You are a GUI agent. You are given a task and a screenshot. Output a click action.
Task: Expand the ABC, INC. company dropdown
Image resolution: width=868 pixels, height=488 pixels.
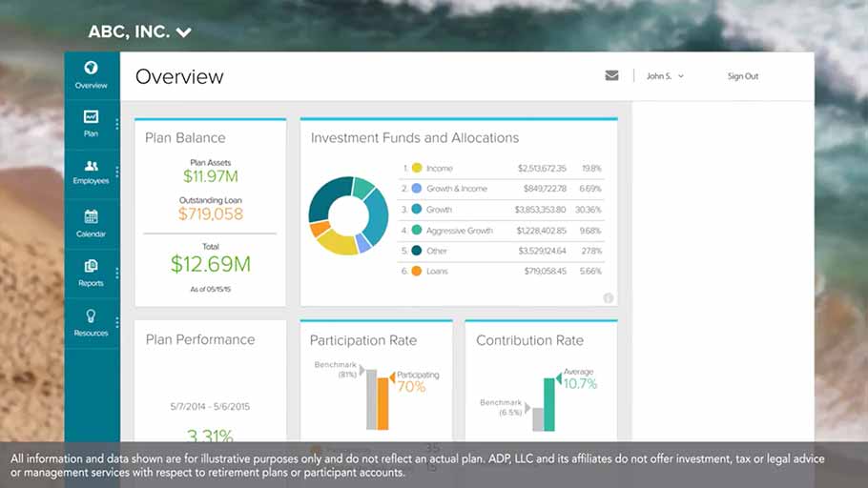click(184, 32)
